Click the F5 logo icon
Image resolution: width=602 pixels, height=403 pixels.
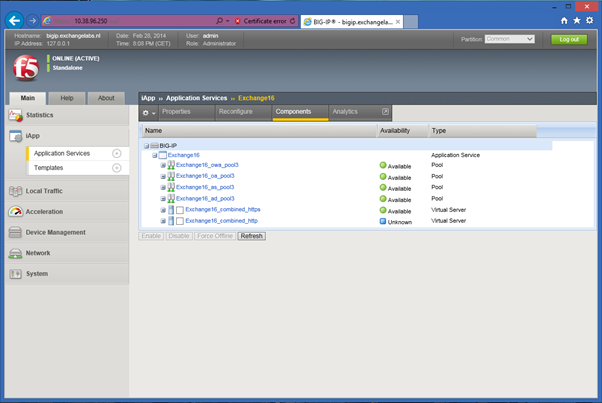click(x=26, y=68)
